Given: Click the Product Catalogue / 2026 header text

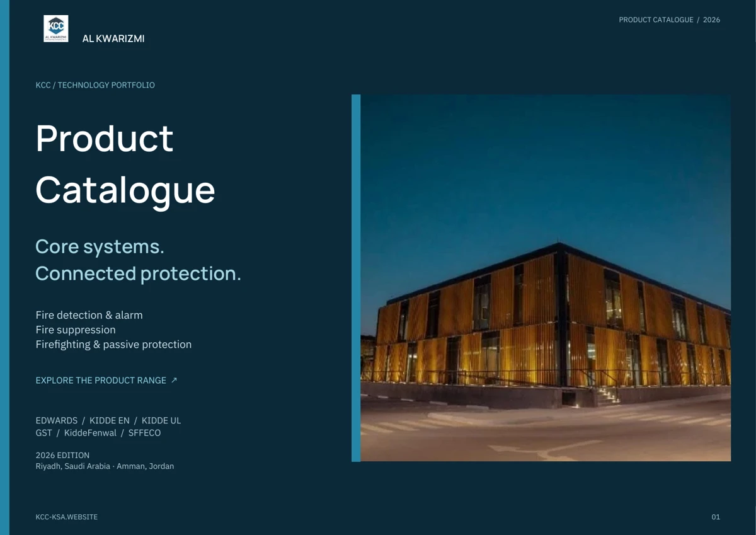Looking at the screenshot, I should click(669, 20).
